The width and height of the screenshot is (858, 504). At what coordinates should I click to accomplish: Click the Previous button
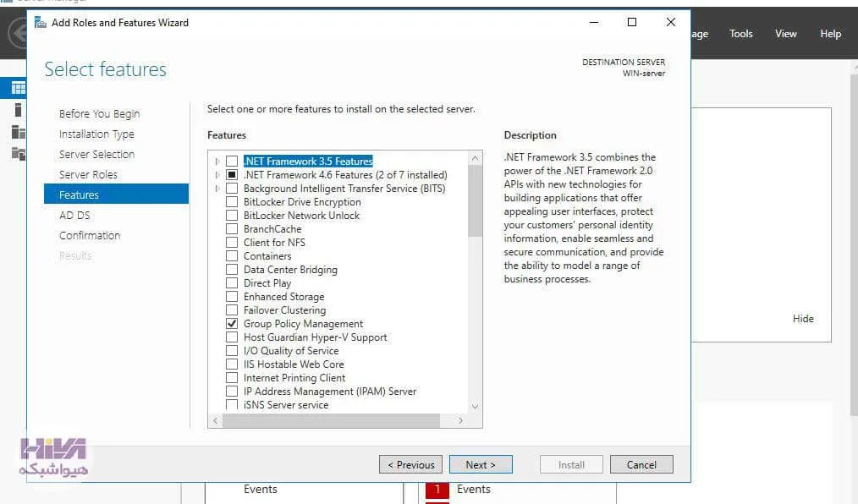410,464
